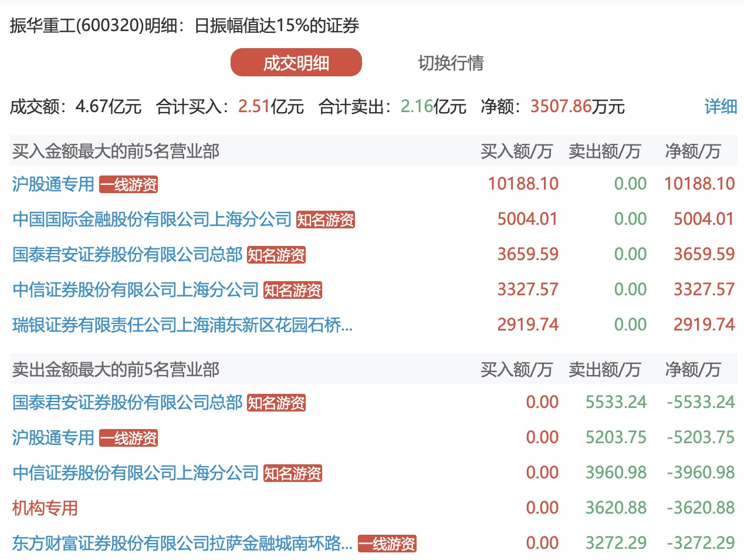Click the 合计卖出 value 2.16亿元

(434, 107)
